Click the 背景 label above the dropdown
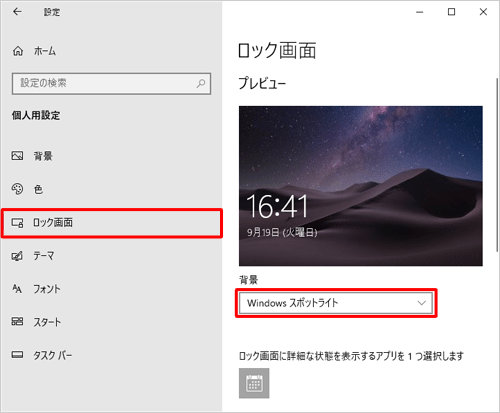Image resolution: width=500 pixels, height=413 pixels. (248, 280)
